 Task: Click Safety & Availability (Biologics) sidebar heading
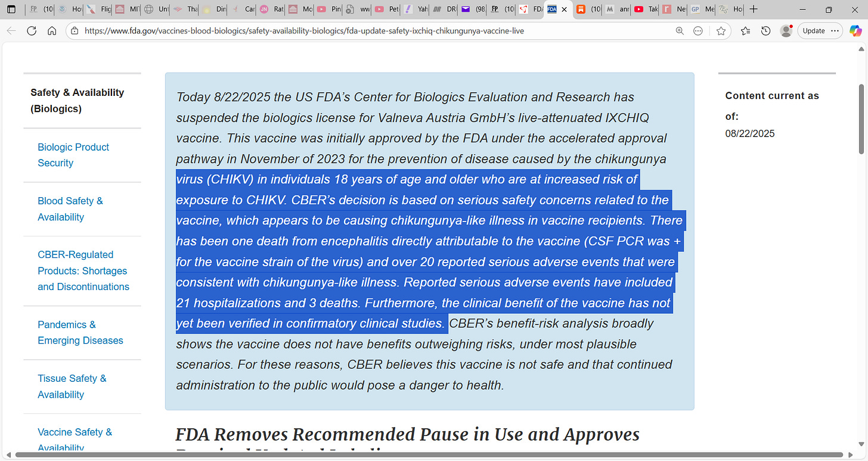[x=77, y=101]
